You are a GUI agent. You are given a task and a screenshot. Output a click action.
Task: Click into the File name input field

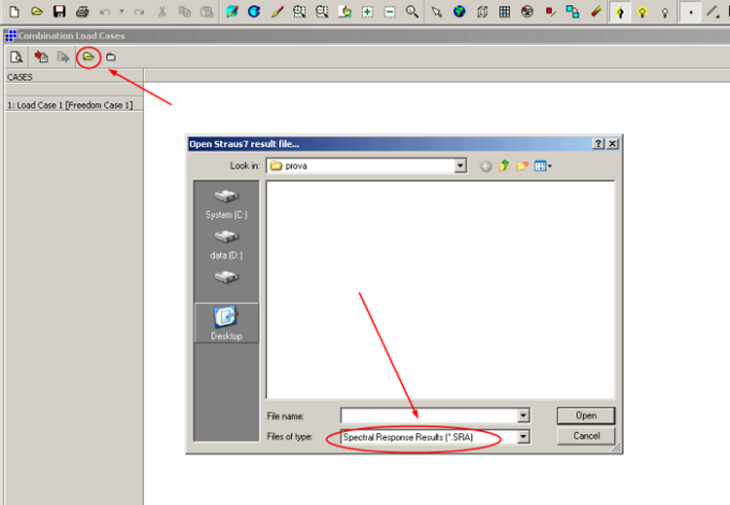428,415
